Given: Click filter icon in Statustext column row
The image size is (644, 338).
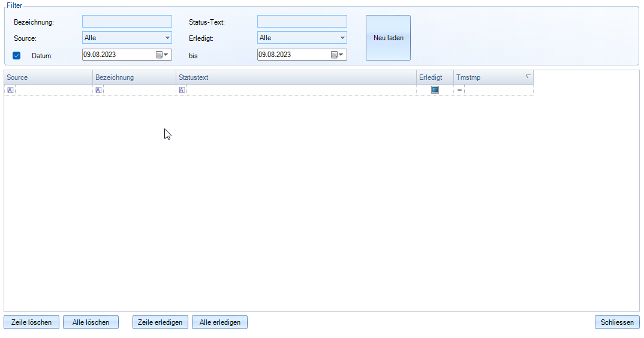Looking at the screenshot, I should click(x=182, y=90).
